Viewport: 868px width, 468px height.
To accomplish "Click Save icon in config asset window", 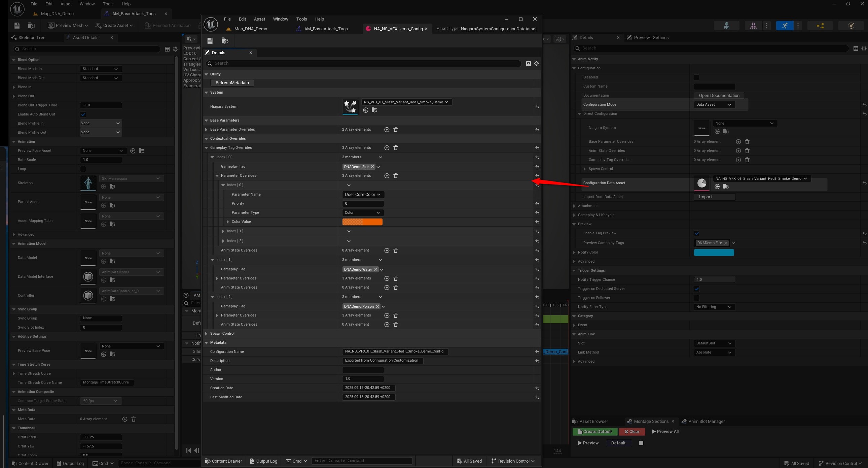I will click(x=210, y=41).
